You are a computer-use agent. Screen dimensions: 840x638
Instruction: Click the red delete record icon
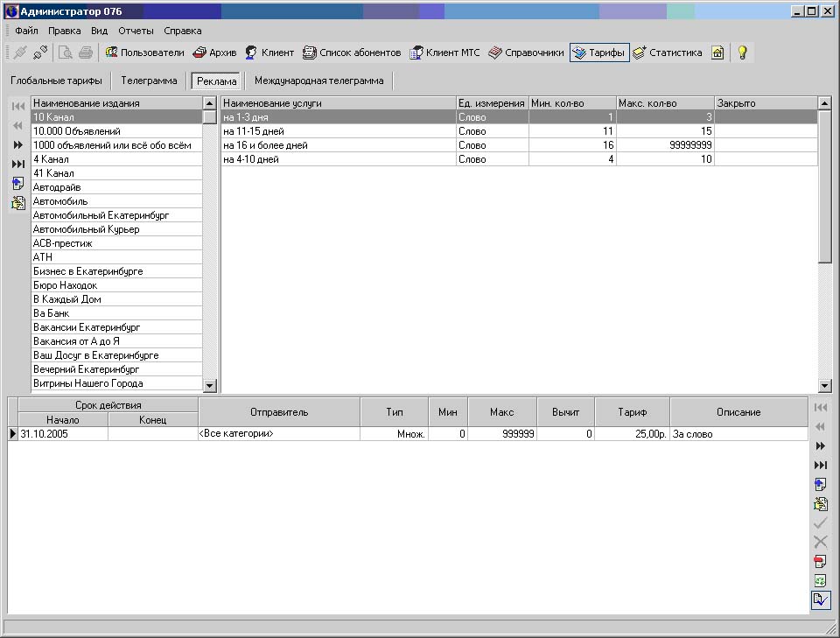tap(821, 561)
